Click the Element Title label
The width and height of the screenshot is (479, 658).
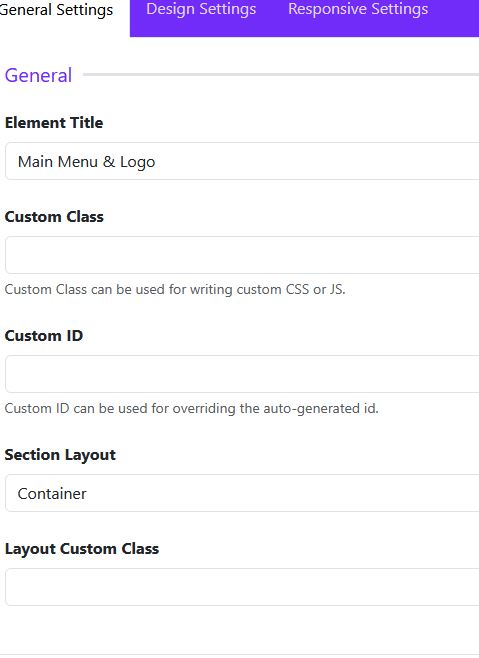(54, 123)
